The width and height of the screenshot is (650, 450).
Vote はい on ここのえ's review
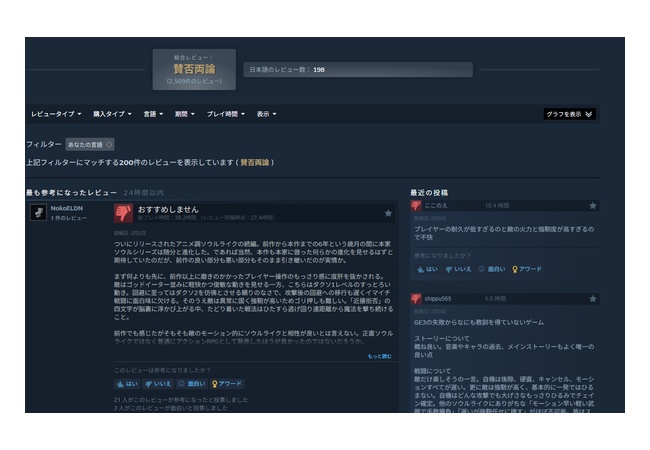[x=427, y=269]
